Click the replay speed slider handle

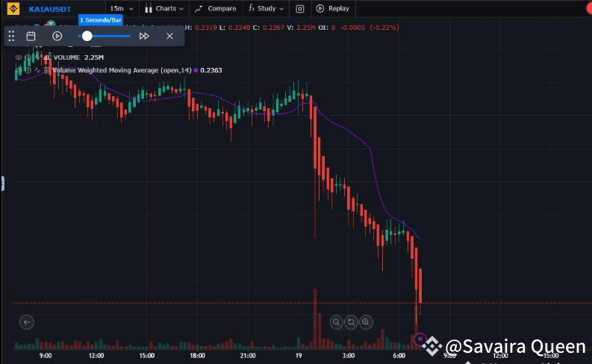click(x=87, y=36)
